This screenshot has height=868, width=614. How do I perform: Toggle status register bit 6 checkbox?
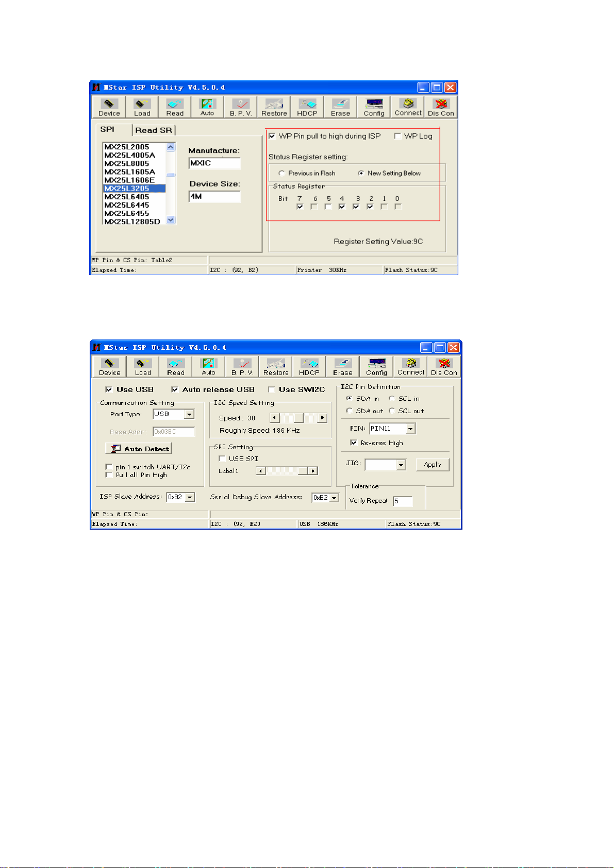point(314,207)
